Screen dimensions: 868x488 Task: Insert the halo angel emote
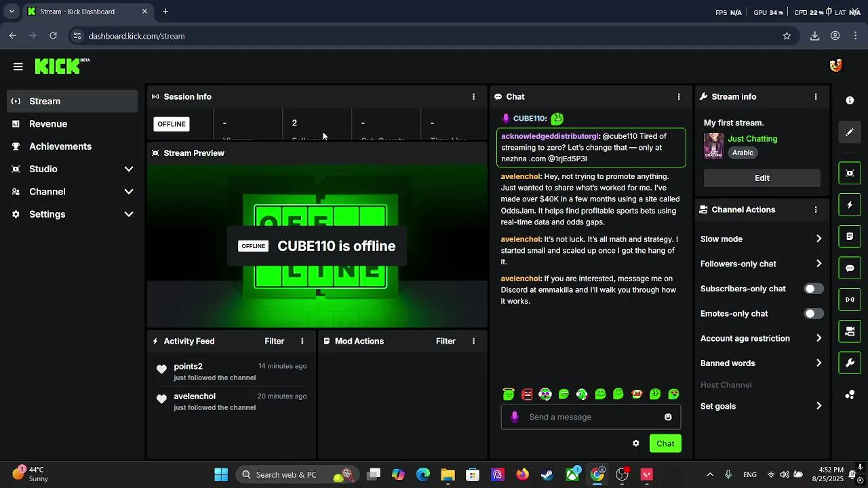[x=509, y=394]
